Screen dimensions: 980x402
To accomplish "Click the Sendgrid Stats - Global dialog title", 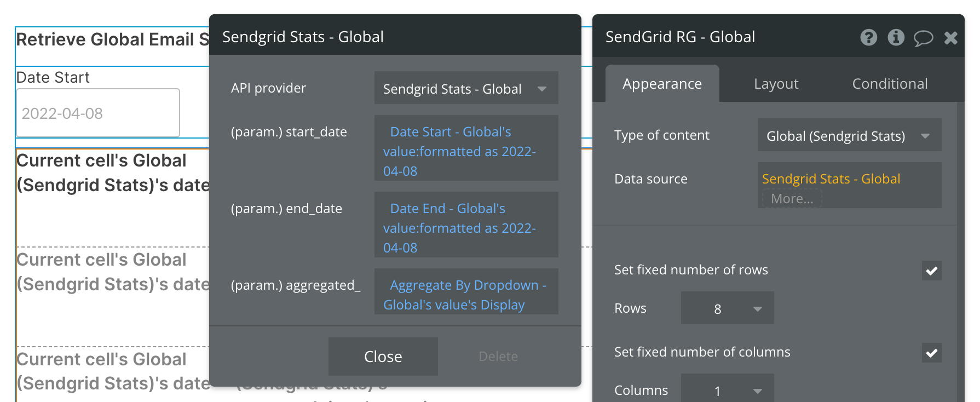I will point(303,37).
